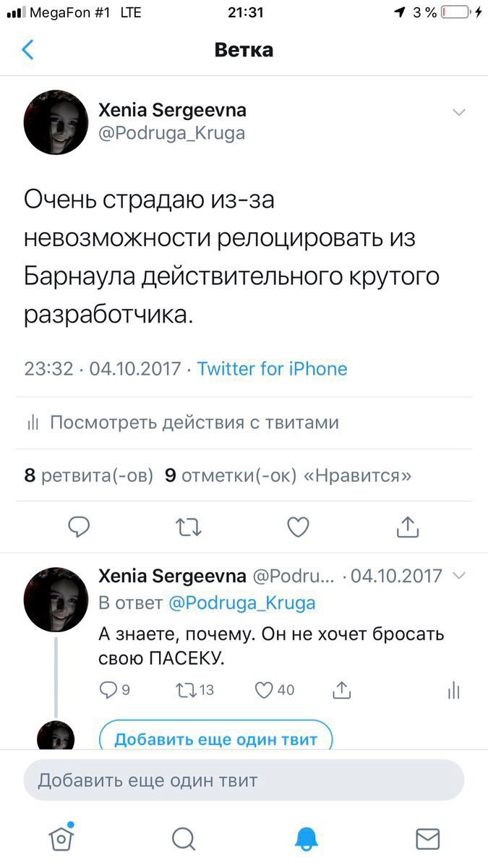This screenshot has width=488, height=868.
Task: Expand the main tweet options chevron
Action: [x=458, y=112]
